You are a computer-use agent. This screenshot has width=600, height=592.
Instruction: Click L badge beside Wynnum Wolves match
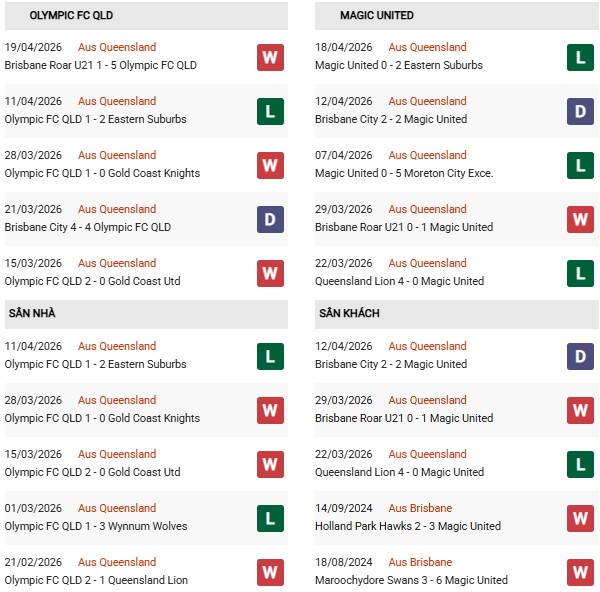pyautogui.click(x=270, y=518)
